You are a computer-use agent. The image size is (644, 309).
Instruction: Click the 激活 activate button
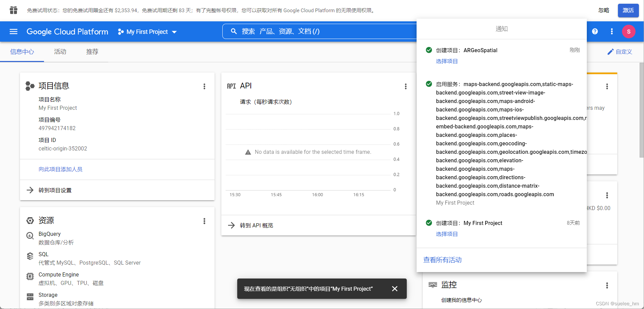(628, 11)
